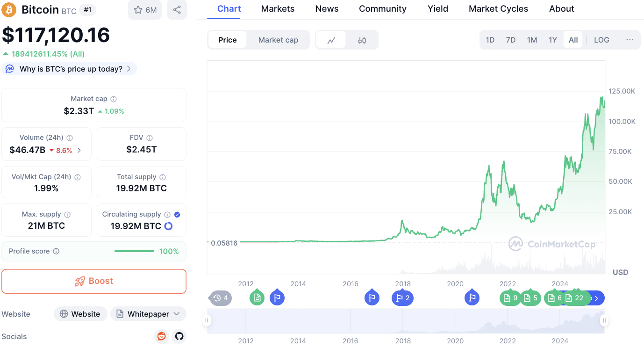Expand the Whitepaper dropdown

pyautogui.click(x=148, y=314)
